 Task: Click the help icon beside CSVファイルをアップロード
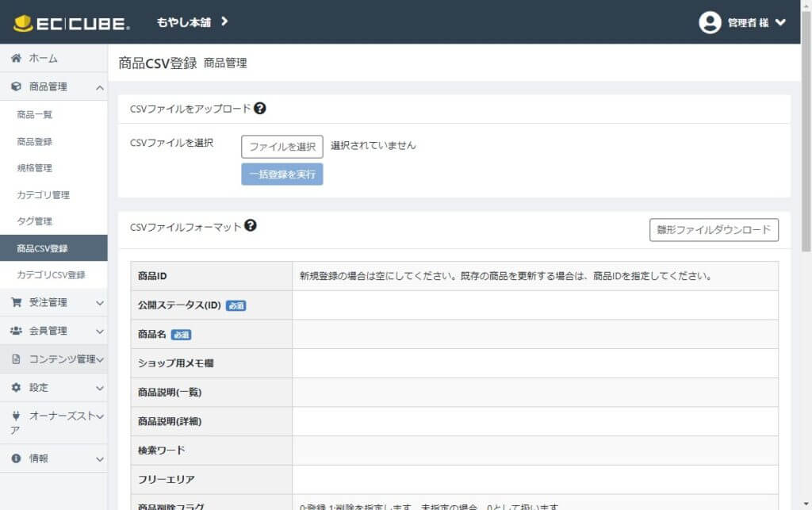click(x=260, y=109)
